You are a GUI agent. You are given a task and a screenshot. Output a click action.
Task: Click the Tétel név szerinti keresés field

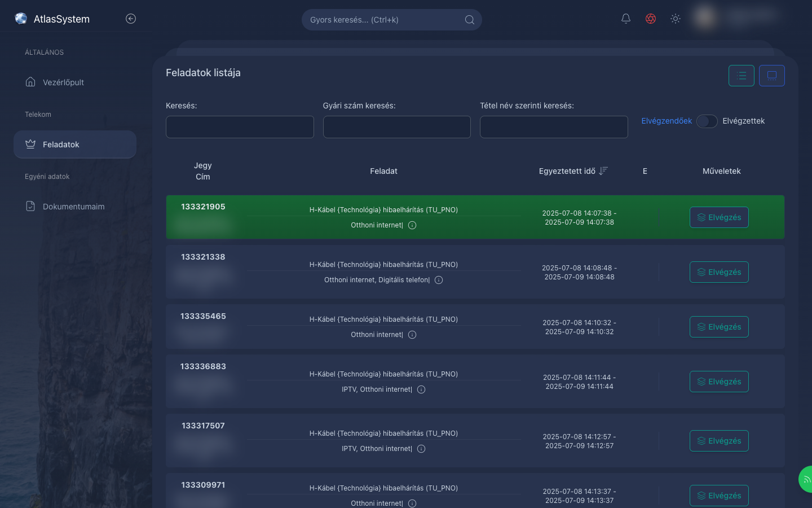coord(554,127)
